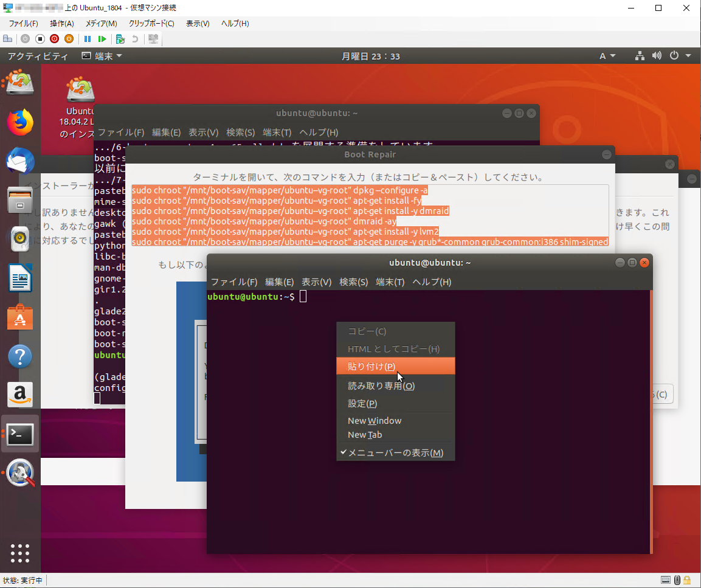
Task: Open the input method A dropdown
Action: [x=607, y=56]
